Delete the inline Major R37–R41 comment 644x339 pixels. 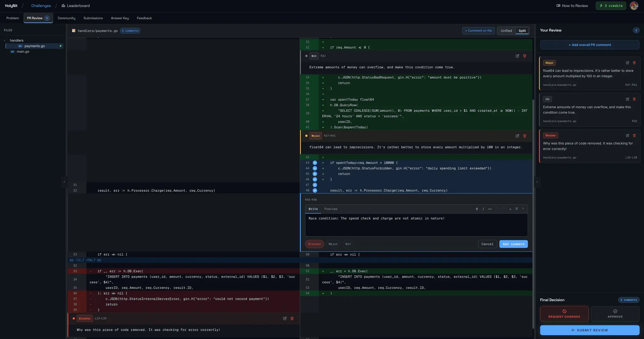(x=525, y=136)
